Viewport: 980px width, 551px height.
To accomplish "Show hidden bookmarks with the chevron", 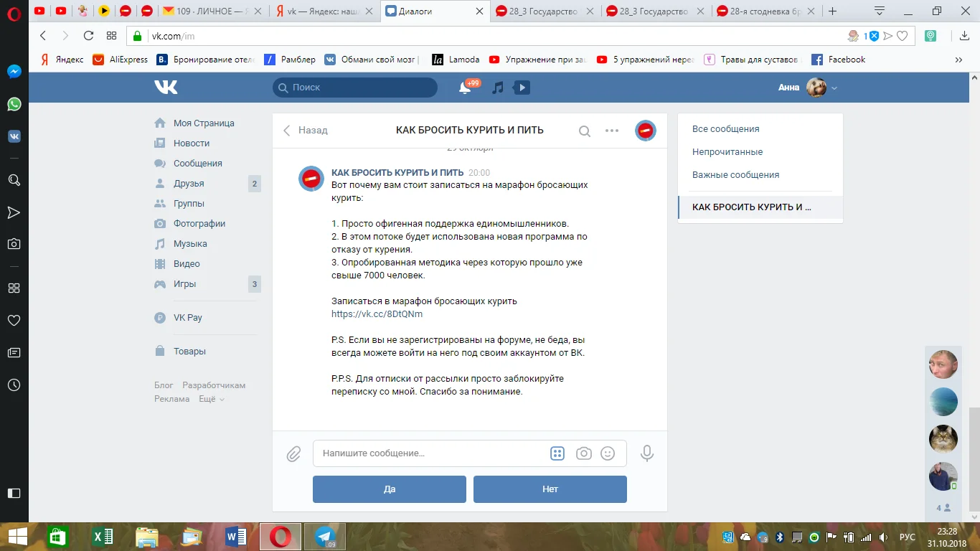I will [x=959, y=60].
